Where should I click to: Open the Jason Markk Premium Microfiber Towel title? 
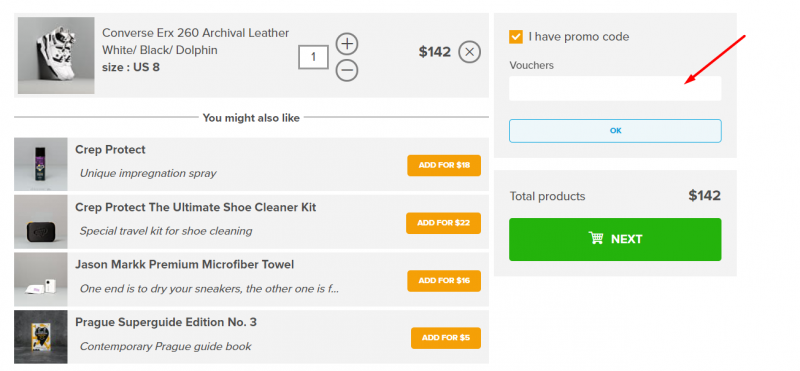[x=185, y=265]
